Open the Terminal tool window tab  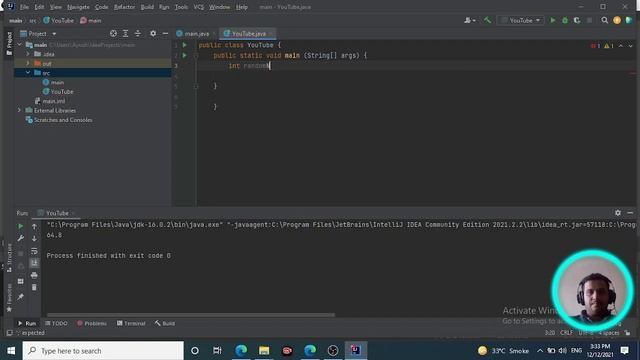[131, 323]
